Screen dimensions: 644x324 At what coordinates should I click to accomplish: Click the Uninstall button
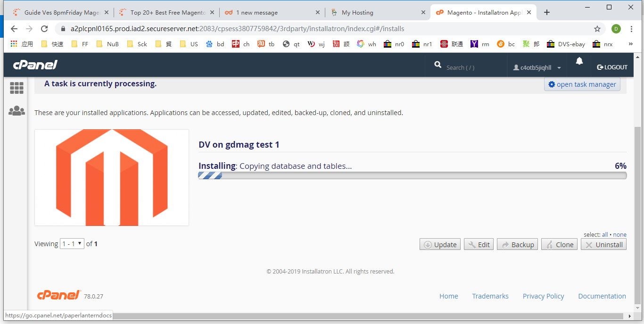603,244
